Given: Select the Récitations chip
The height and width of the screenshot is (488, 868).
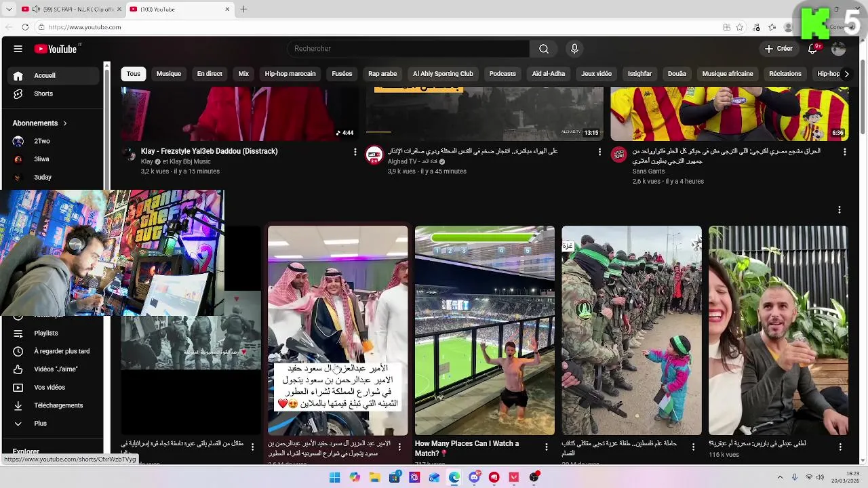Looking at the screenshot, I should click(785, 74).
